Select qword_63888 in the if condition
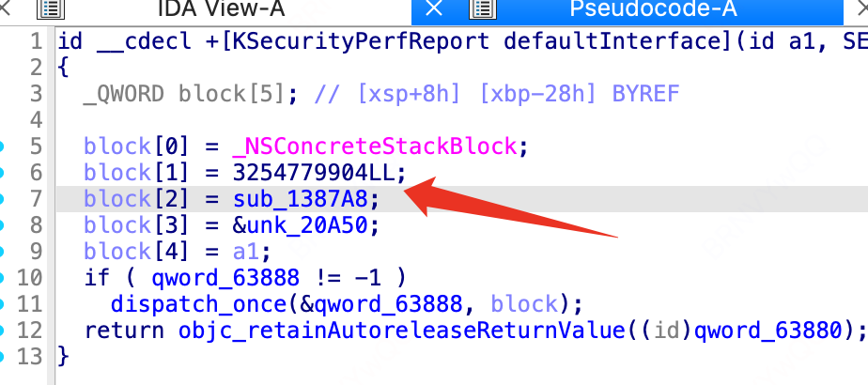The height and width of the screenshot is (385, 868). coord(225,277)
